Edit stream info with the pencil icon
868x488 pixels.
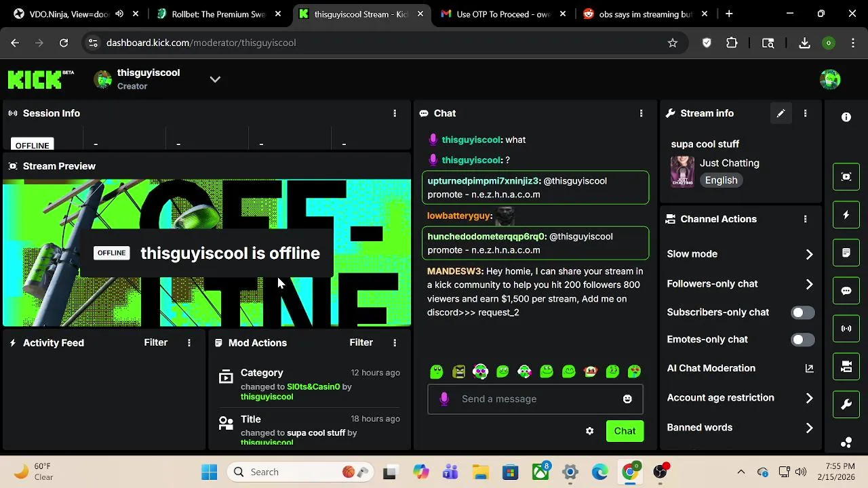[781, 113]
